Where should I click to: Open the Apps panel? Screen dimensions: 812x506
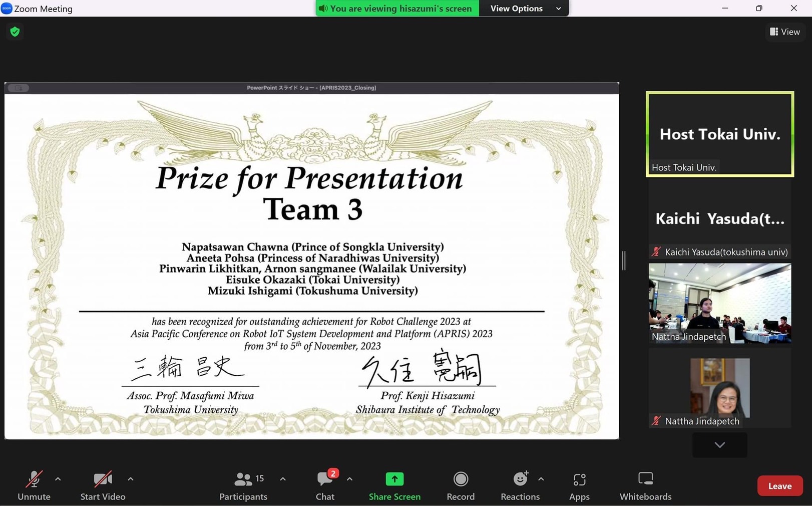point(579,485)
